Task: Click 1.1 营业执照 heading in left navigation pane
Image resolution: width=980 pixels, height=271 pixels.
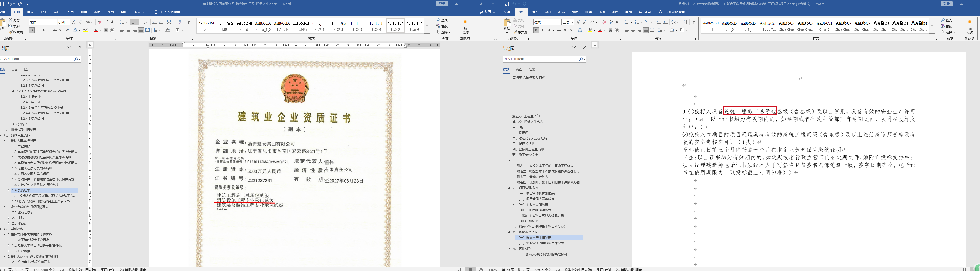Action: [21, 146]
